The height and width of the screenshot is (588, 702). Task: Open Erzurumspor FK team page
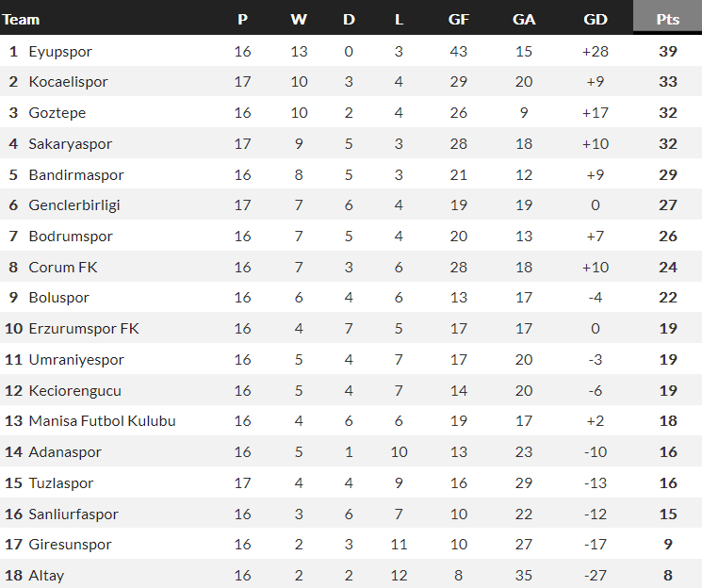(x=84, y=329)
